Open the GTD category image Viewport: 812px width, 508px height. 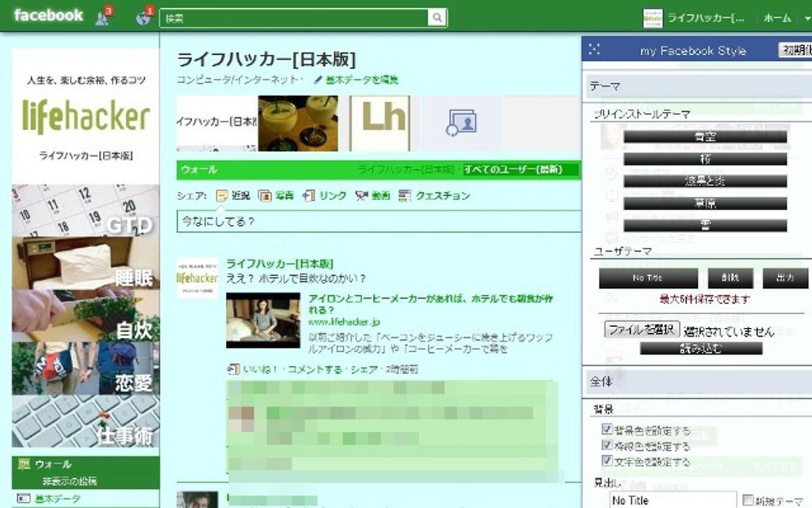pyautogui.click(x=86, y=211)
